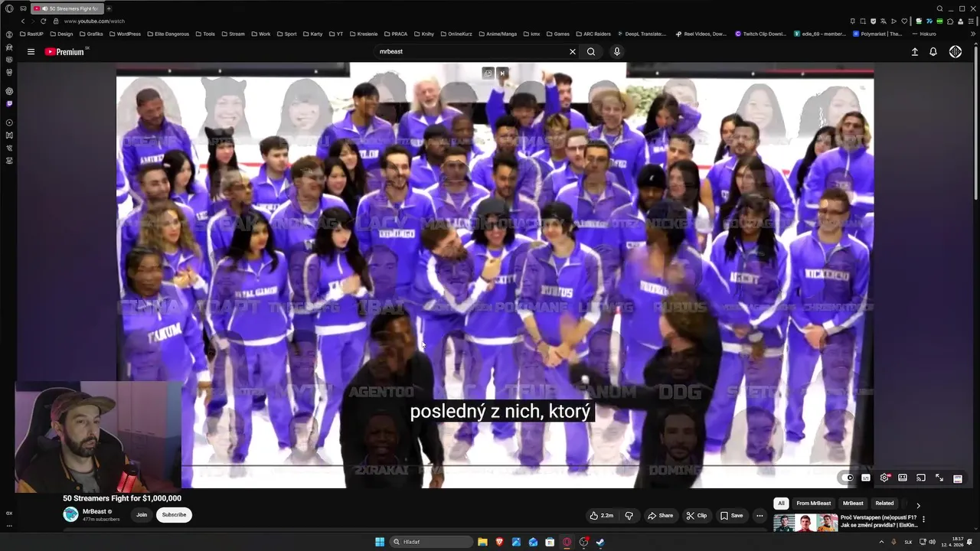Image resolution: width=980 pixels, height=551 pixels.
Task: Open sidebar setup at sidebar bottom
Action: (9, 526)
